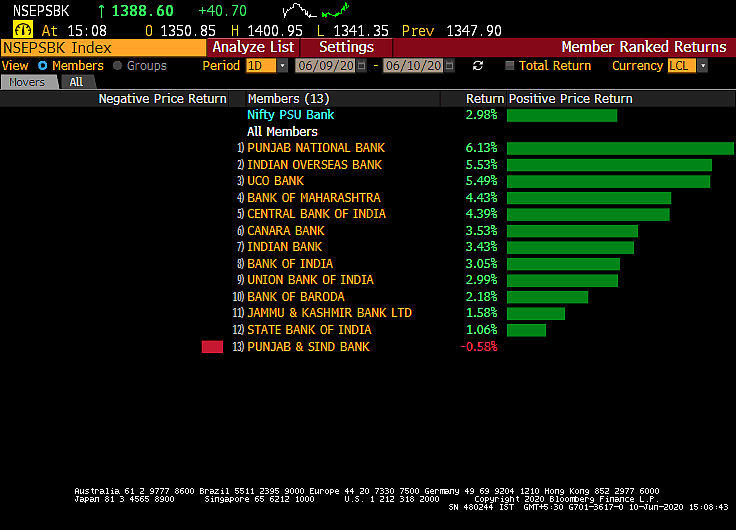Click the Currency LCL field

point(682,66)
